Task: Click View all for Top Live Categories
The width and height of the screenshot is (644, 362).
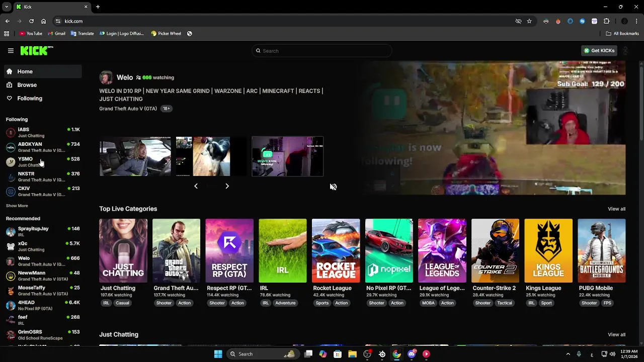Action: point(616,209)
